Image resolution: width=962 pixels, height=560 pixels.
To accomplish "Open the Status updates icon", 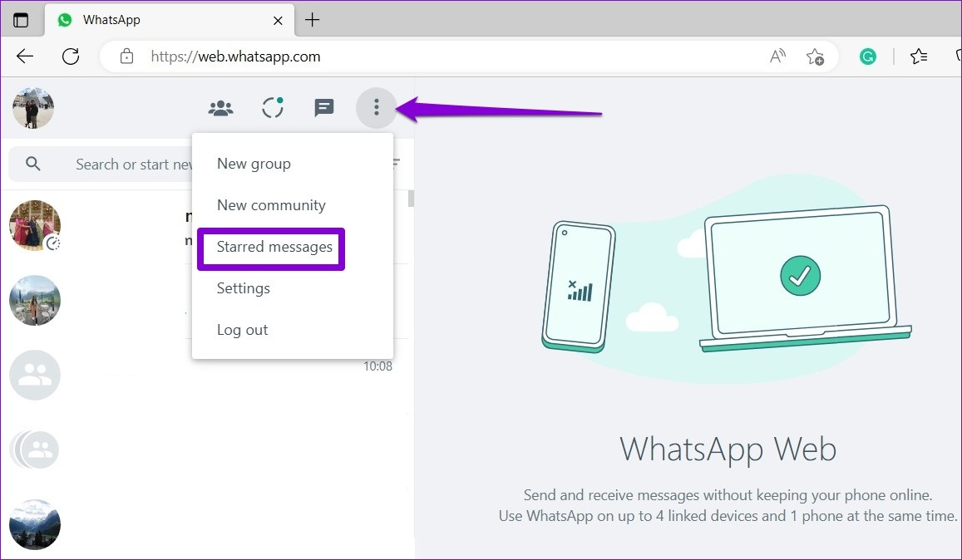I will (273, 108).
